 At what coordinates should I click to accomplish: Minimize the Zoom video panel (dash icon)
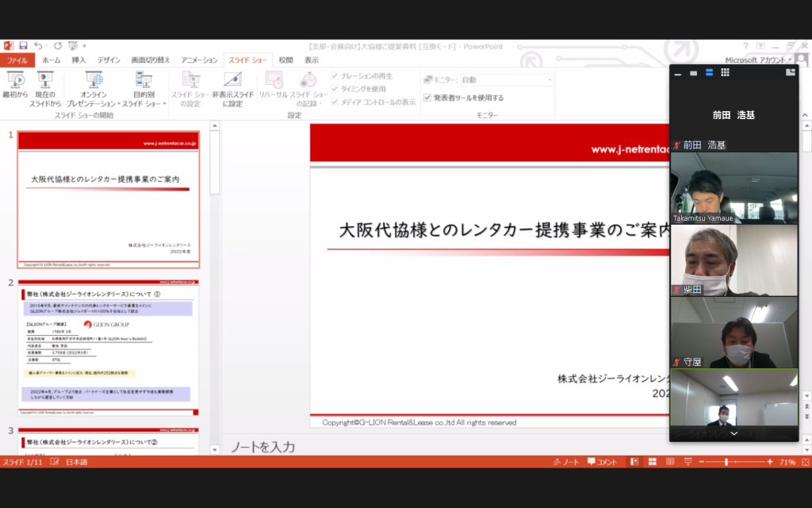(677, 73)
